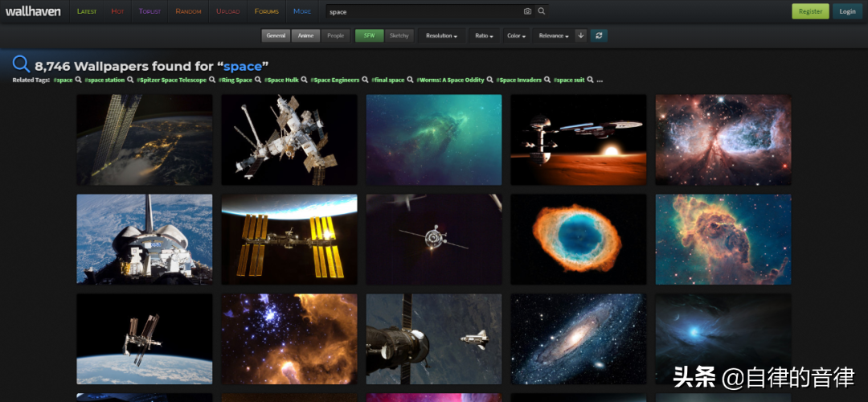Open the Relevance sorting dropdown
Screen dimensions: 868x402
coord(554,35)
